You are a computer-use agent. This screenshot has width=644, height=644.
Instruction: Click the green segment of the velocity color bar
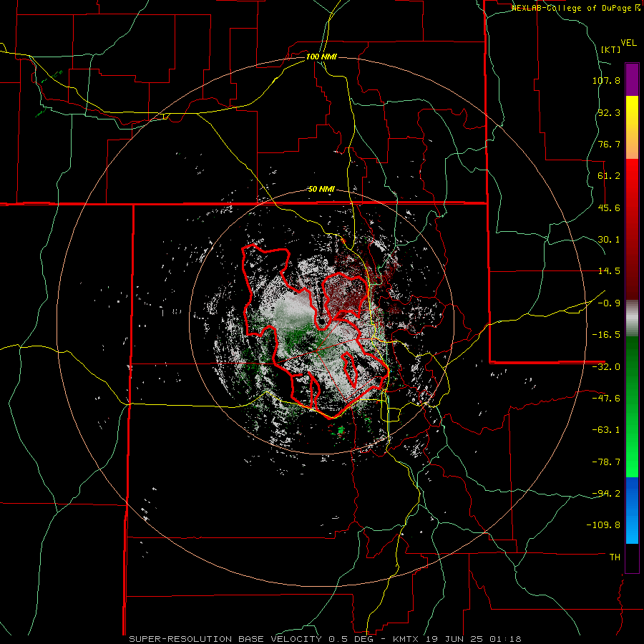point(632,406)
